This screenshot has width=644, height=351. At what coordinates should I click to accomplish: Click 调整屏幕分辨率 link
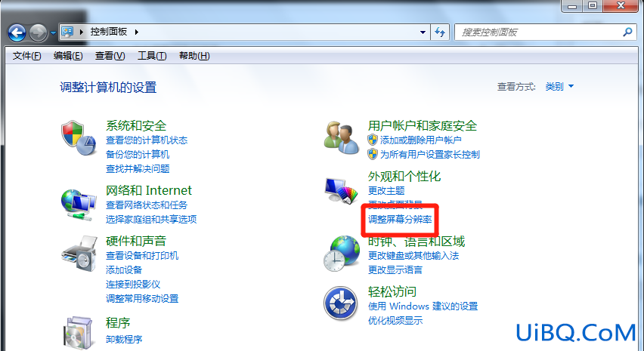point(400,220)
